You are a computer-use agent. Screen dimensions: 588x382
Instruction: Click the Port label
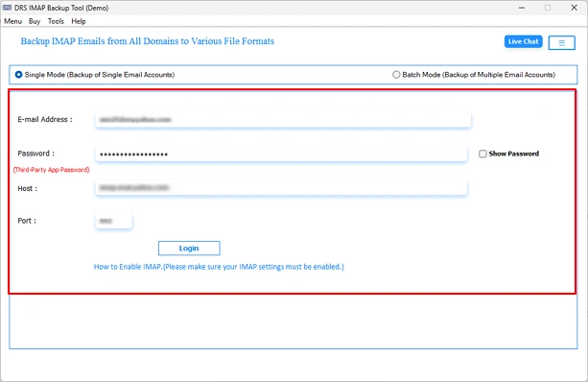[27, 221]
